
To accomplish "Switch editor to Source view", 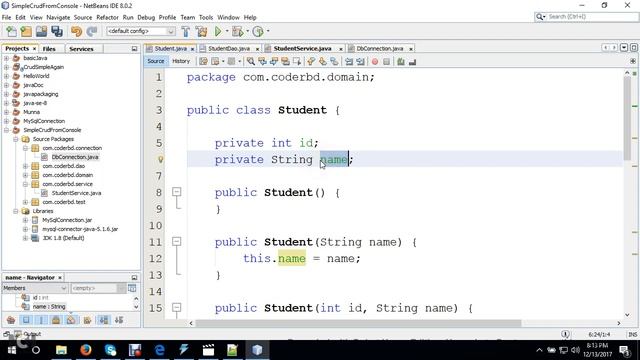I will [x=156, y=61].
